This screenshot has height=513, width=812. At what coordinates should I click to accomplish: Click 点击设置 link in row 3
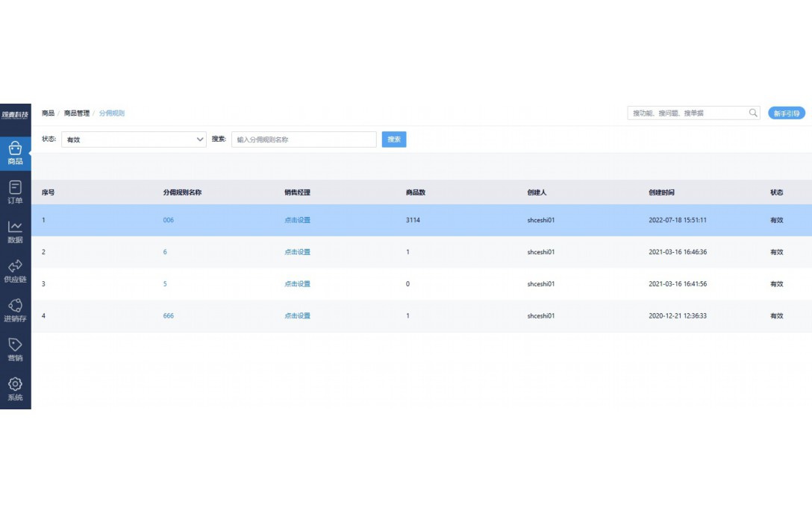point(297,284)
